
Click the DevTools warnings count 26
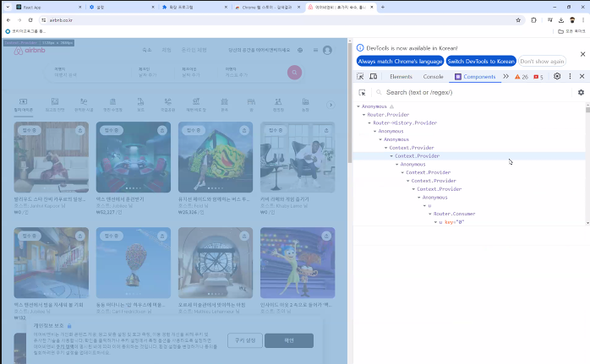(x=522, y=77)
